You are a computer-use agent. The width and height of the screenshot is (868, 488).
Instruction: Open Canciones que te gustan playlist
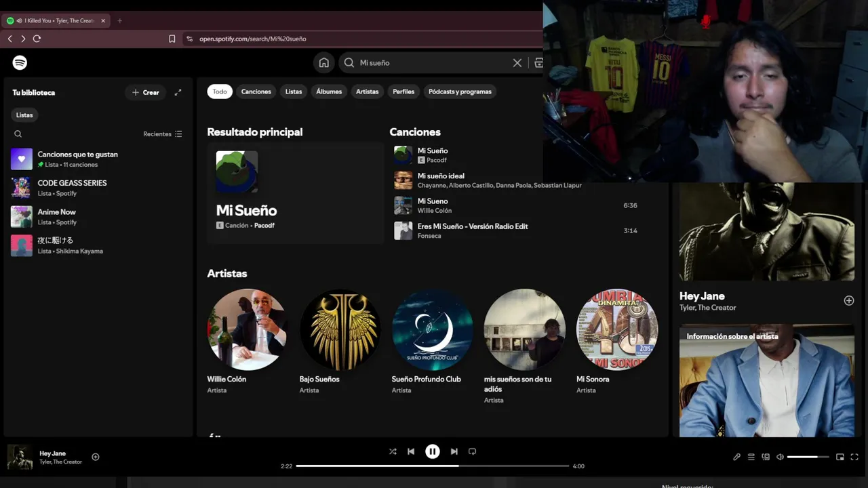(98, 159)
